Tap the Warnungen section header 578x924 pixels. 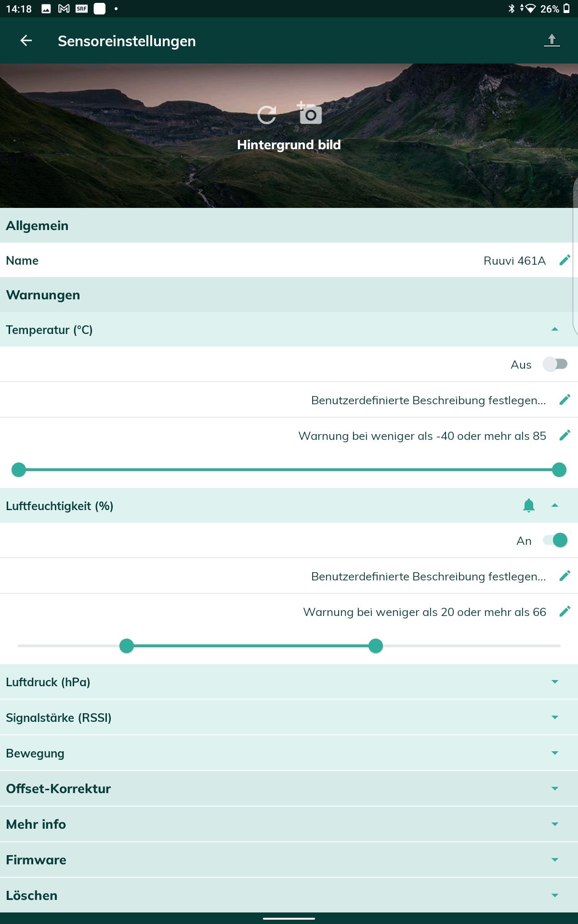[x=289, y=295]
